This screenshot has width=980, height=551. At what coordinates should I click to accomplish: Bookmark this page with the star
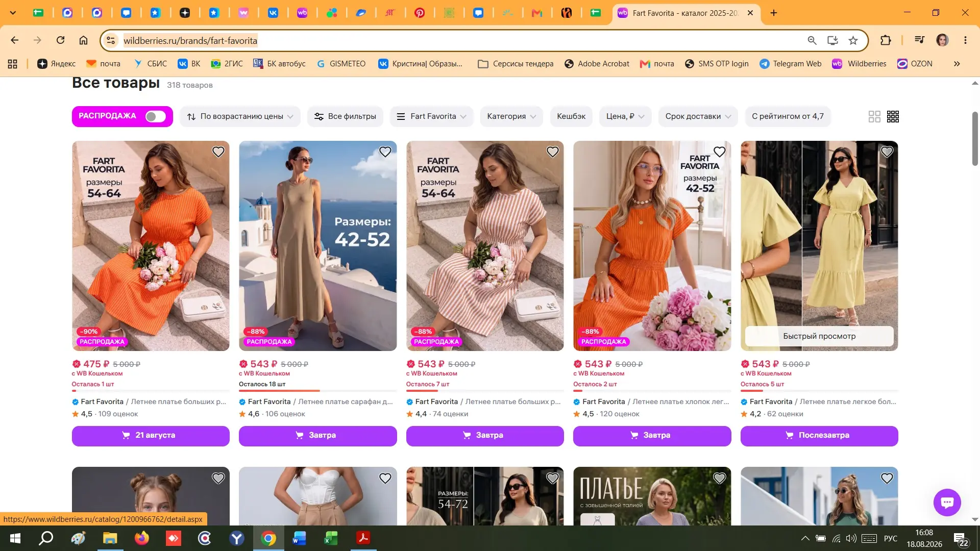(x=853, y=40)
